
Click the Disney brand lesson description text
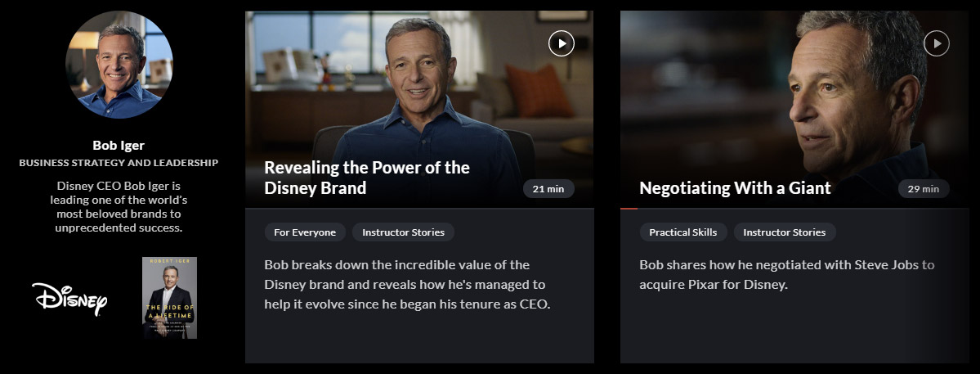pyautogui.click(x=408, y=285)
